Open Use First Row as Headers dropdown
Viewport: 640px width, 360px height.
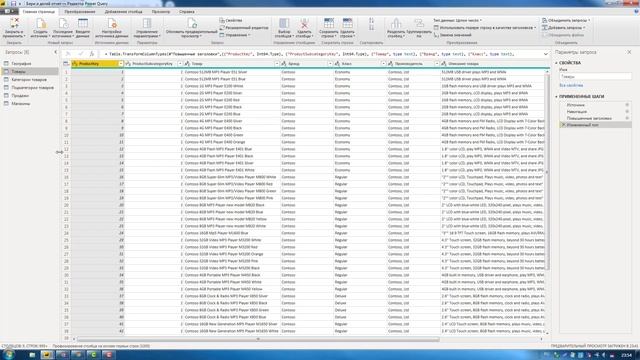[485, 28]
